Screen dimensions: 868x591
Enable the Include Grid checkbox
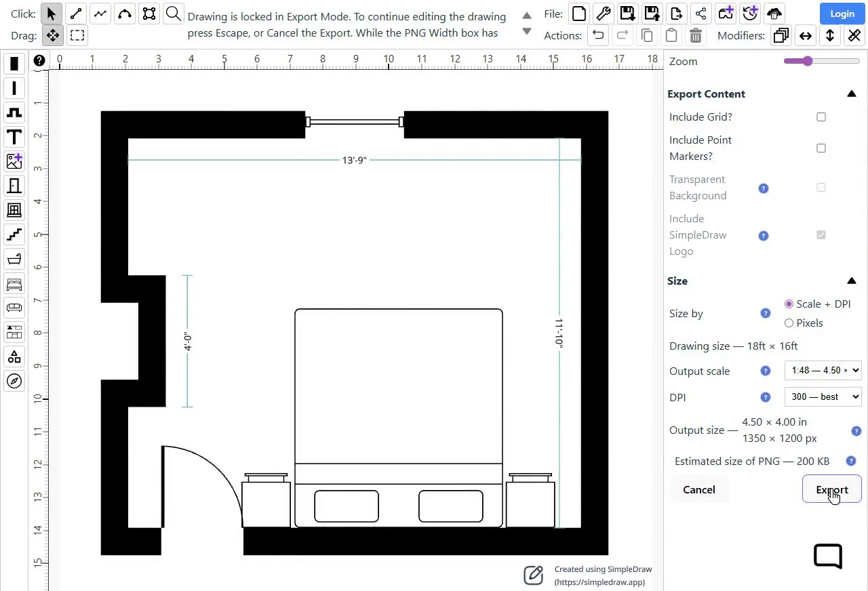pos(821,117)
